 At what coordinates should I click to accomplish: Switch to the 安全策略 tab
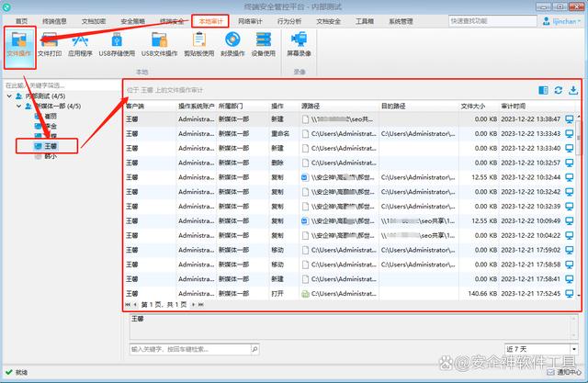132,21
